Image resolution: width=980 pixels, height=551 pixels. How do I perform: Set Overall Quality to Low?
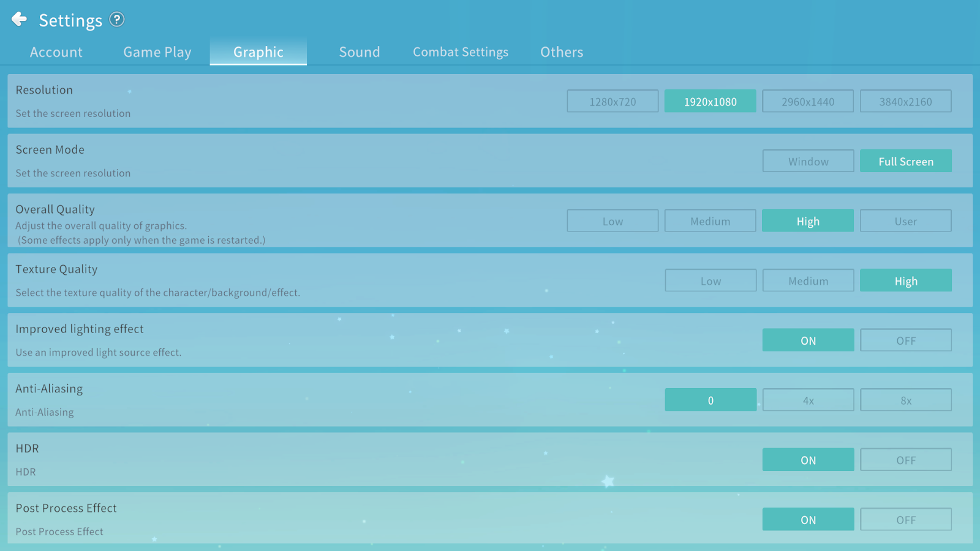pos(612,221)
